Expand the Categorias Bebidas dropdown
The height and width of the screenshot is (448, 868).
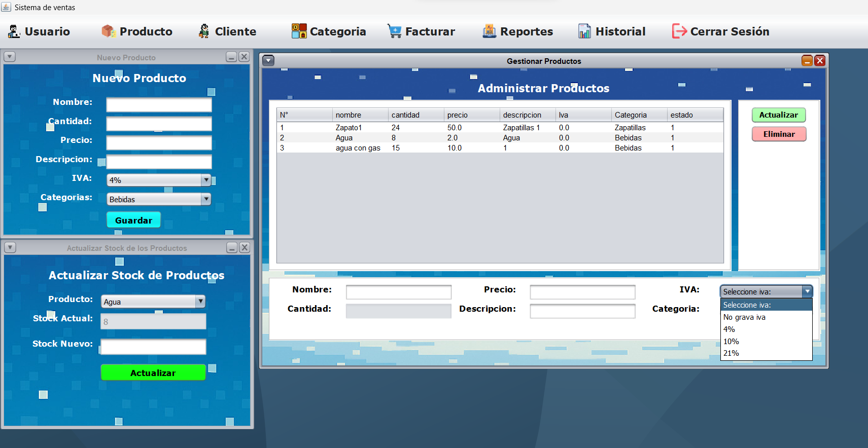(206, 199)
